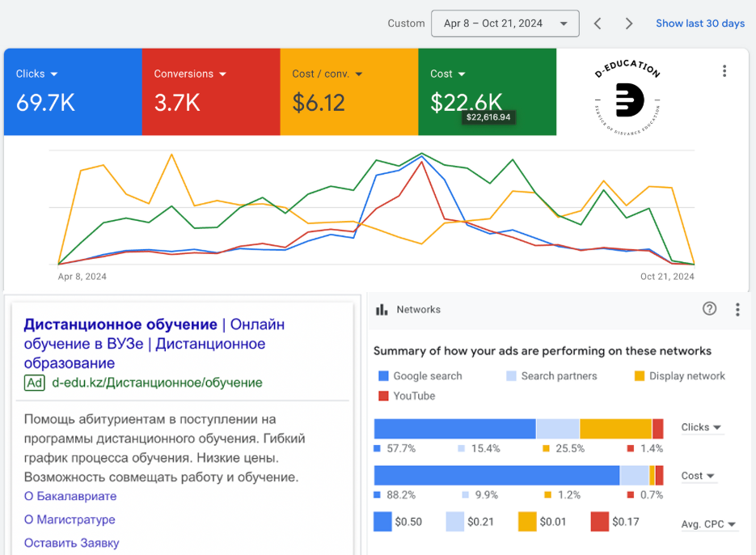This screenshot has width=756, height=555.
Task: Expand the green Cost tile dropdown
Action: pos(462,74)
